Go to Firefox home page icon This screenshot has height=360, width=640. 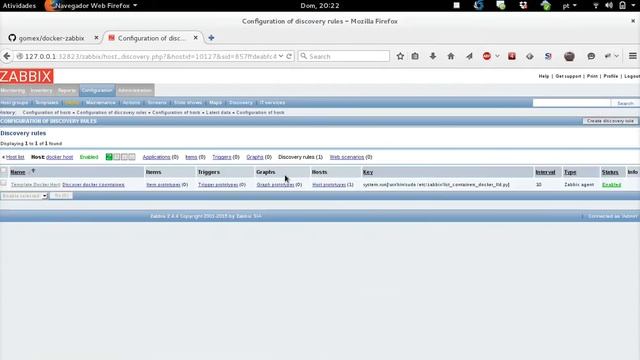[451, 56]
